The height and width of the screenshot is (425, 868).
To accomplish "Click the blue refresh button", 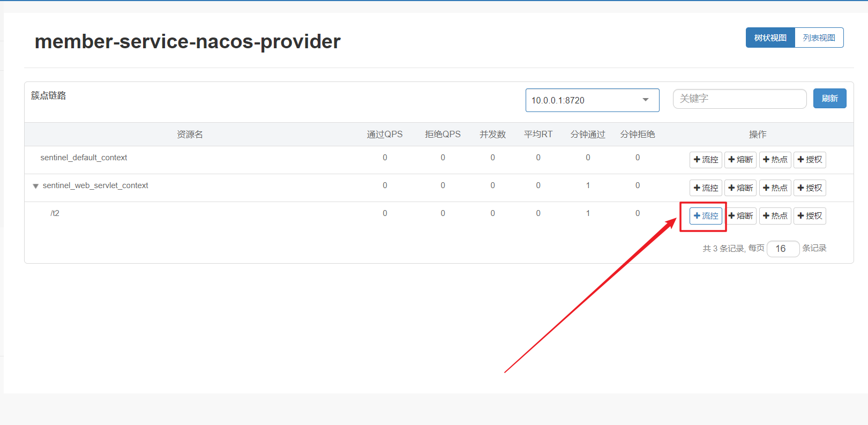I will click(x=829, y=99).
